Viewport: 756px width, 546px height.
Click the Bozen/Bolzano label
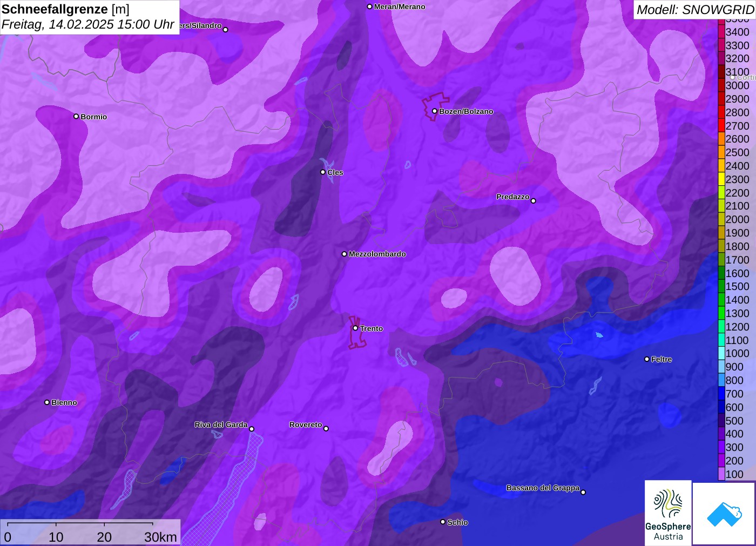tap(466, 111)
